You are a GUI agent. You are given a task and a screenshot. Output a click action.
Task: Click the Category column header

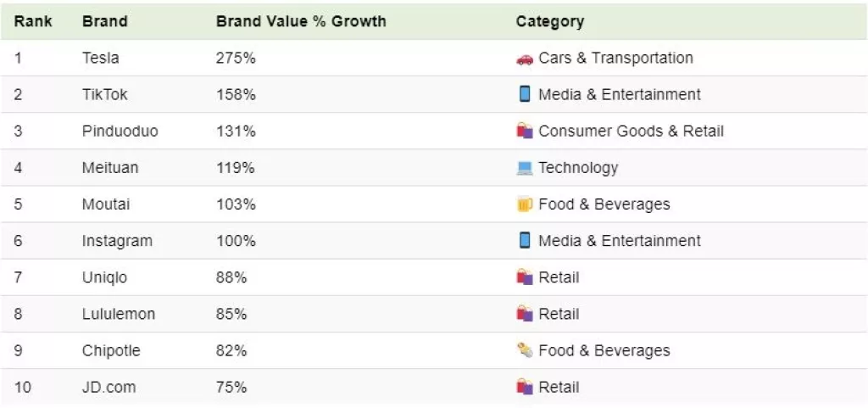click(549, 21)
